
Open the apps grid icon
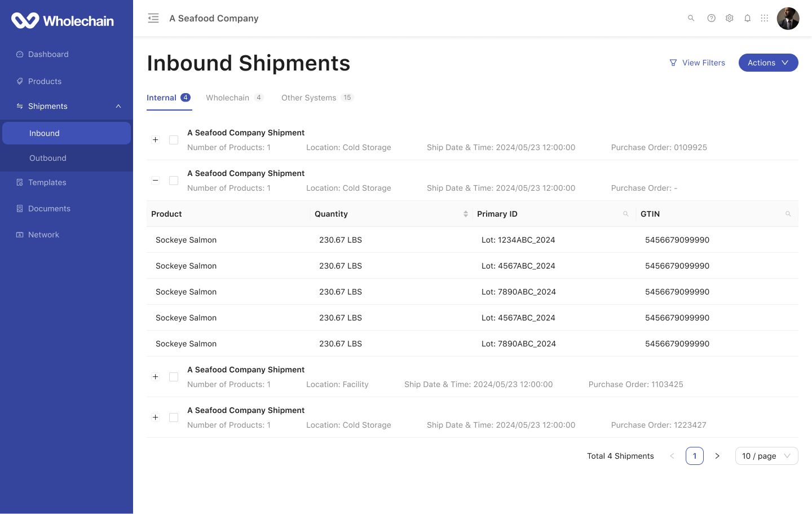[x=764, y=18]
